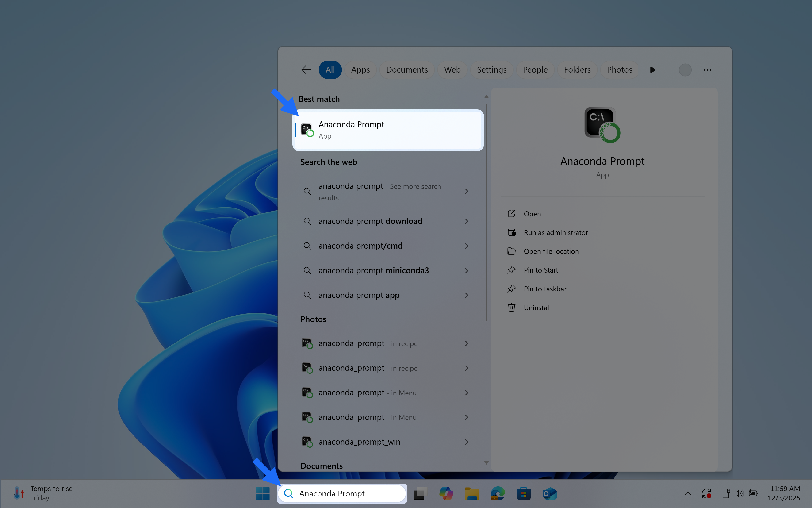Expand the anaconda prompt download suggestion chevron
The width and height of the screenshot is (812, 508).
[467, 221]
